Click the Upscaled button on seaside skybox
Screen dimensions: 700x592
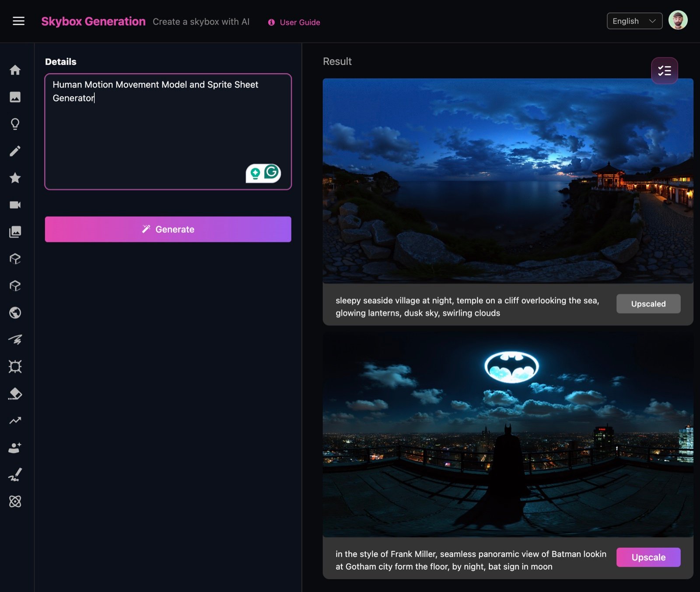pyautogui.click(x=648, y=304)
